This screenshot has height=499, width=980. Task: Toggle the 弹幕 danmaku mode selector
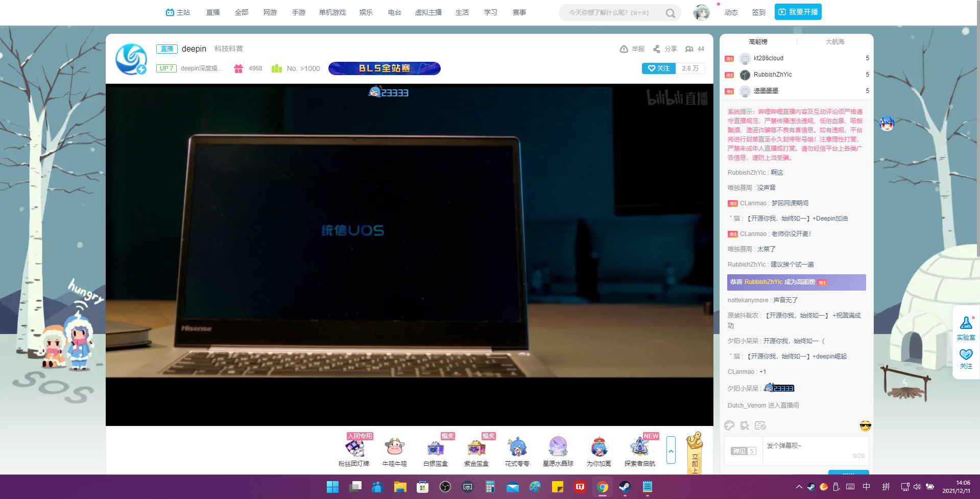pos(744,451)
